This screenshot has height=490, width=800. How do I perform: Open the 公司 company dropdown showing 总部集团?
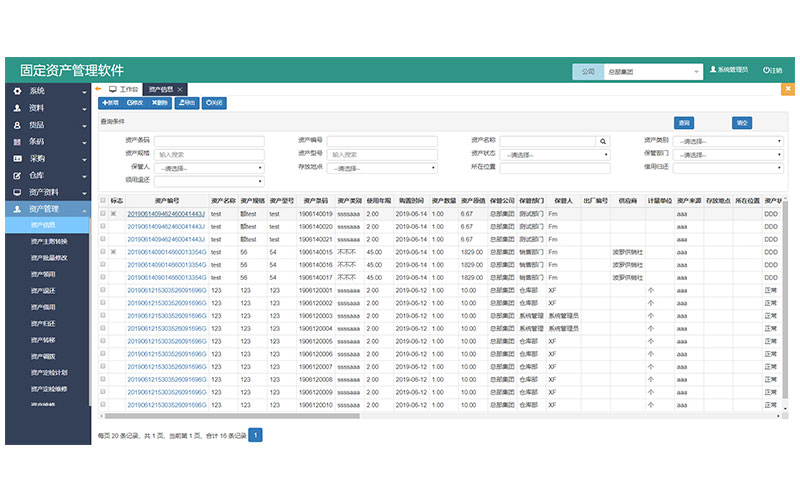coord(654,71)
